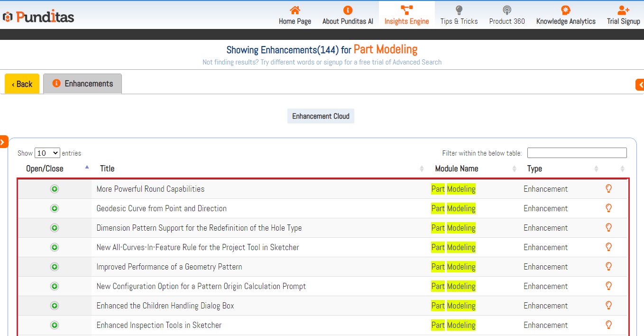Click lightbulb icon for Enhanced Inspection Tools row

pos(609,325)
